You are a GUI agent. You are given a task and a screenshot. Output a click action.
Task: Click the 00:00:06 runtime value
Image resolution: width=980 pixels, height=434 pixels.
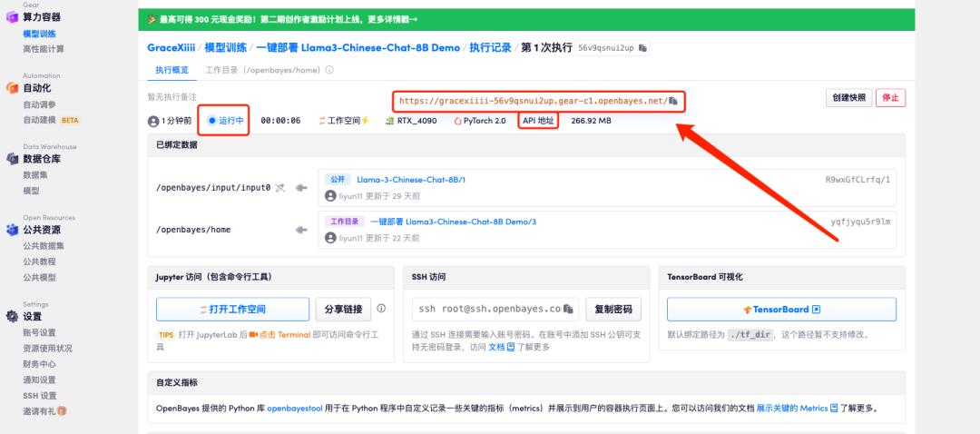pos(280,121)
